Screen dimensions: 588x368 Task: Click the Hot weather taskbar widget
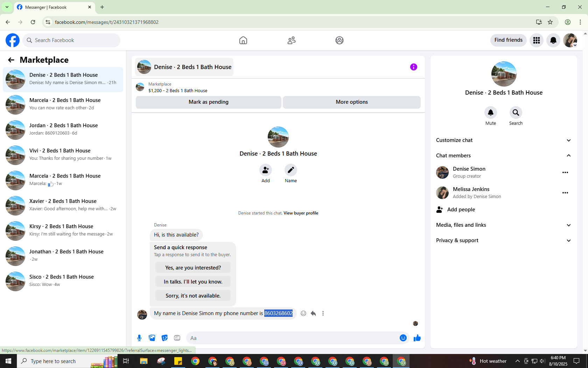pos(488,361)
